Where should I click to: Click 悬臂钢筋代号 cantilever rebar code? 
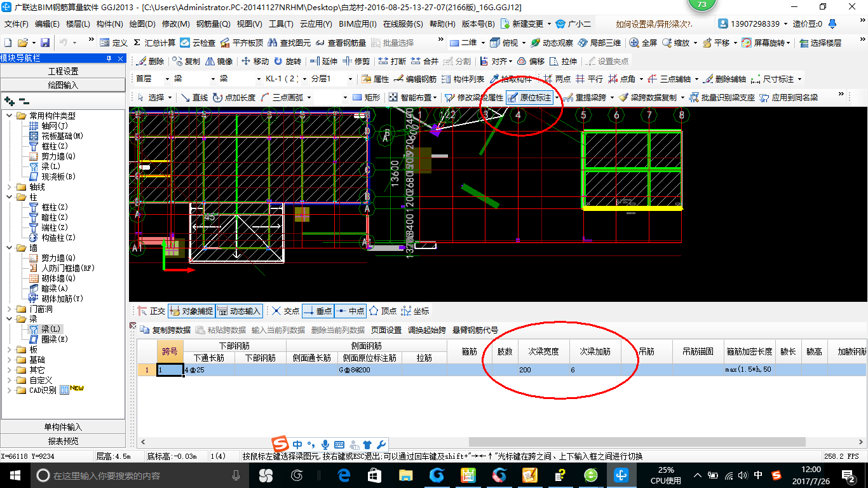click(475, 330)
